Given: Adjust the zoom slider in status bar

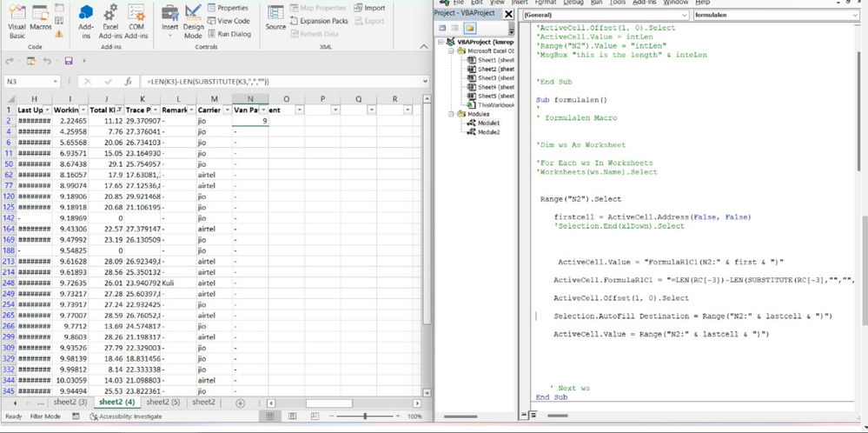Looking at the screenshot, I should click(x=365, y=416).
